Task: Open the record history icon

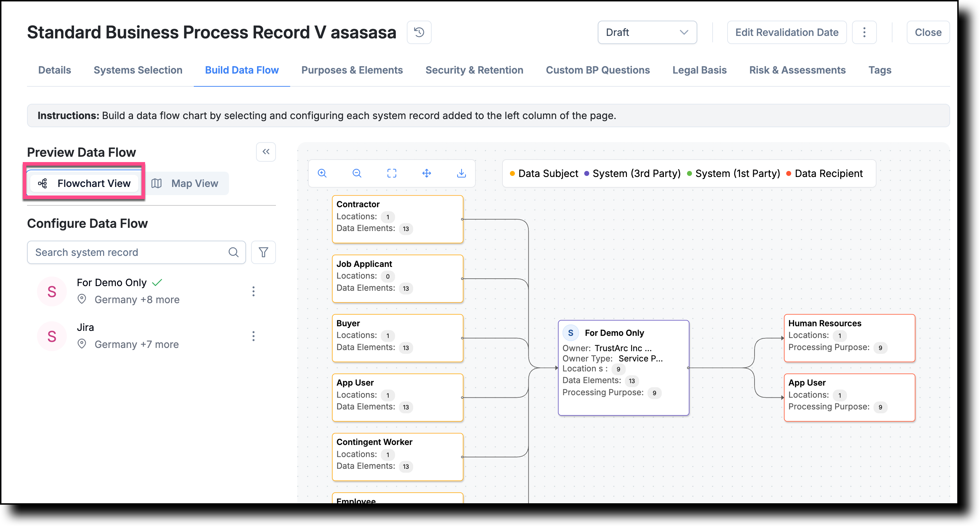Action: click(x=419, y=32)
